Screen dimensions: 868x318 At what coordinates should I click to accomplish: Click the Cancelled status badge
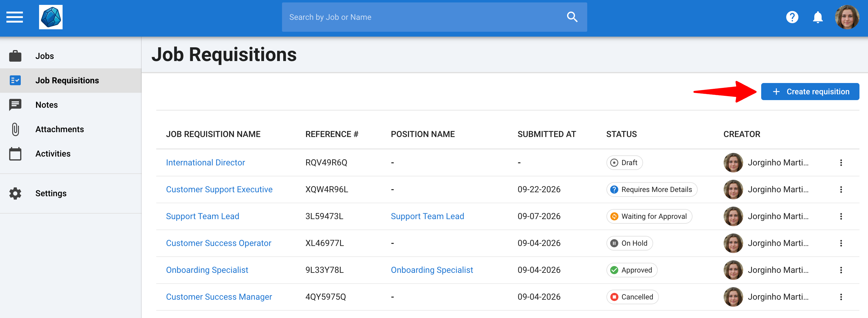[x=632, y=297]
